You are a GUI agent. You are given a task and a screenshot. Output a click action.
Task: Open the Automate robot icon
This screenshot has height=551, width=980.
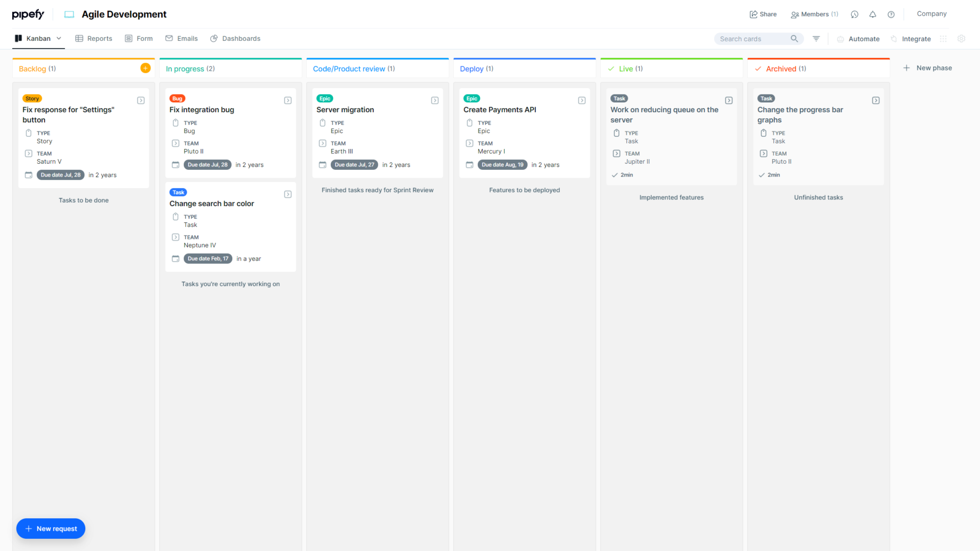(841, 38)
